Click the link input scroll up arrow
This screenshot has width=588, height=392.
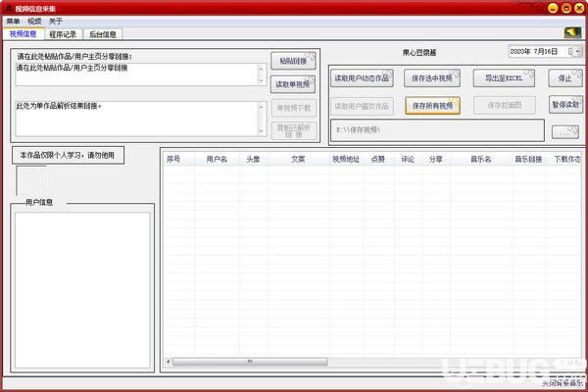[x=261, y=68]
